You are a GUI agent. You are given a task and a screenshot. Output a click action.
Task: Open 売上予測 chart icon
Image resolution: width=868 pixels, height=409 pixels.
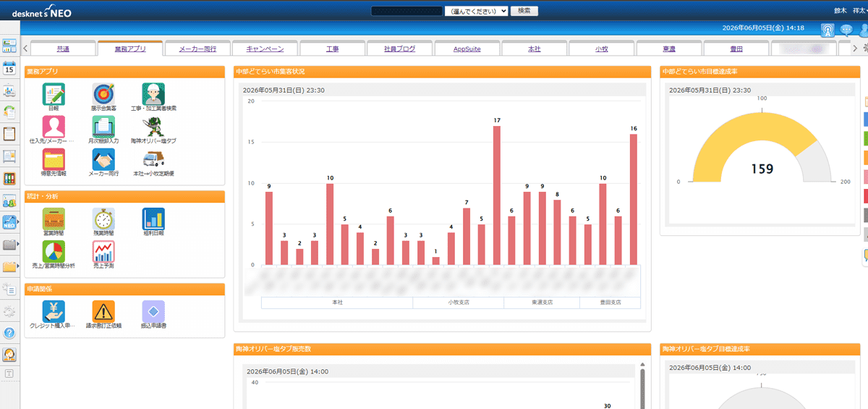click(x=103, y=252)
